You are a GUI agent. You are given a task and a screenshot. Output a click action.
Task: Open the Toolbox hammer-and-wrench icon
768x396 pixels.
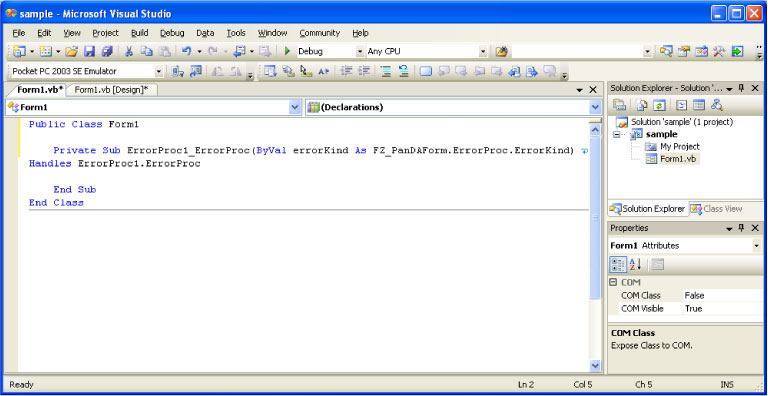tap(719, 51)
